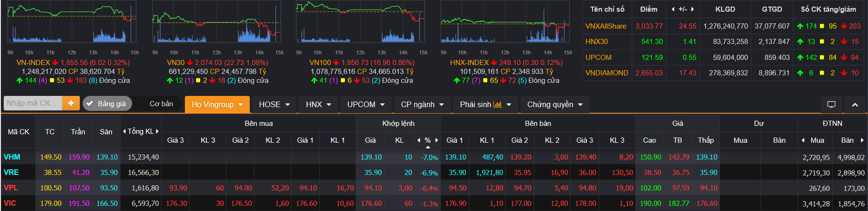This screenshot has width=868, height=211.
Task: Switch toggle to Cơ bản view
Action: coord(161,104)
